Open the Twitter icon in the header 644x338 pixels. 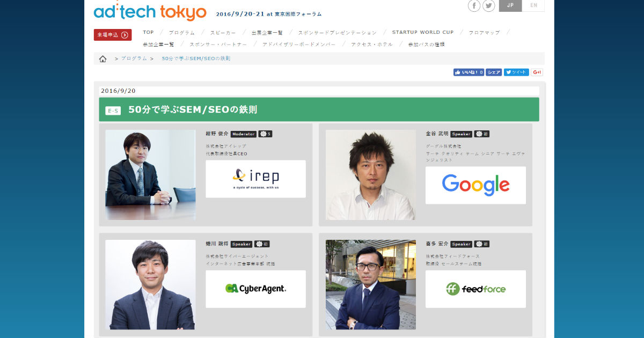click(489, 5)
